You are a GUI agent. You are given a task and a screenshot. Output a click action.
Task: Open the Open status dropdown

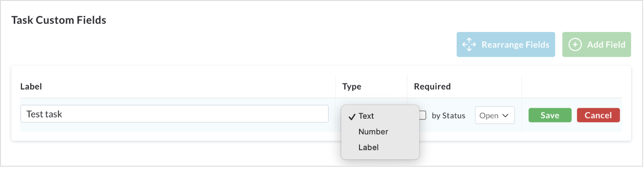[x=495, y=115]
